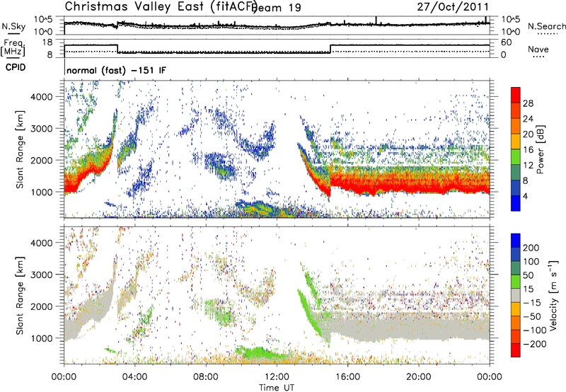Click the 'Freq. [MHz]' axis label

(13, 48)
